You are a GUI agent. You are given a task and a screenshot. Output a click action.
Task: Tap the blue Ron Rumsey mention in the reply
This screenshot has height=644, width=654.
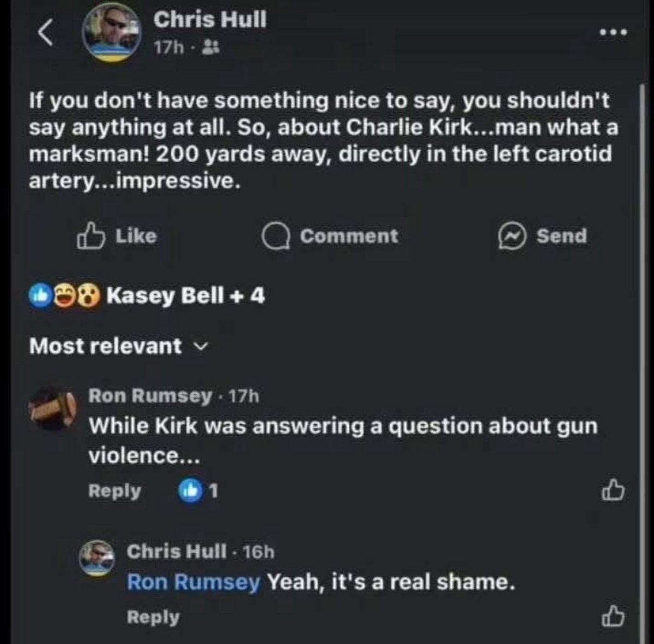pos(193,582)
